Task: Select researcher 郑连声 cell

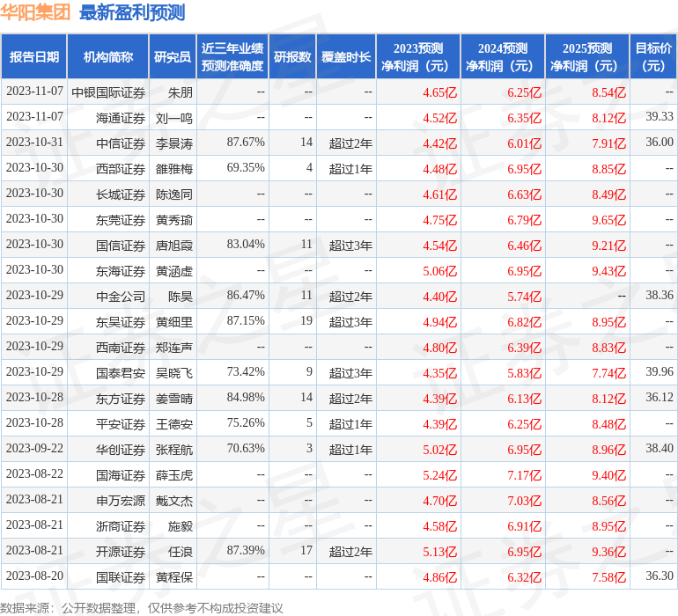Action: 173,348
